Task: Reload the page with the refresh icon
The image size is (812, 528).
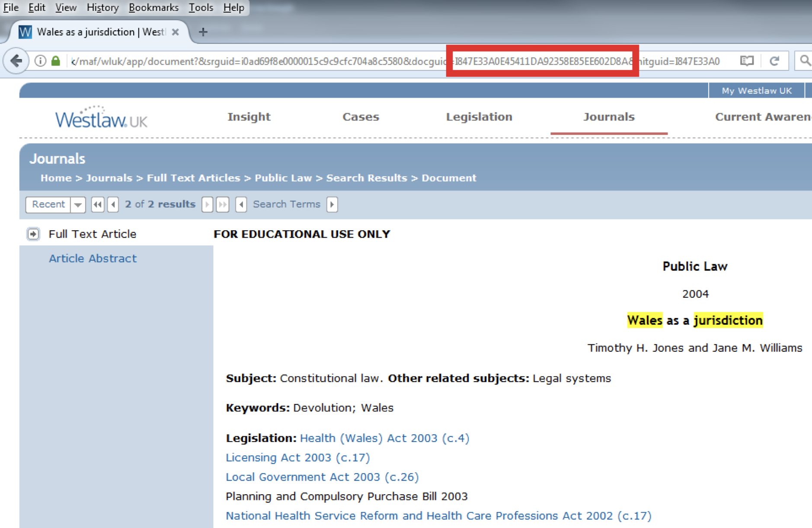Action: 774,61
